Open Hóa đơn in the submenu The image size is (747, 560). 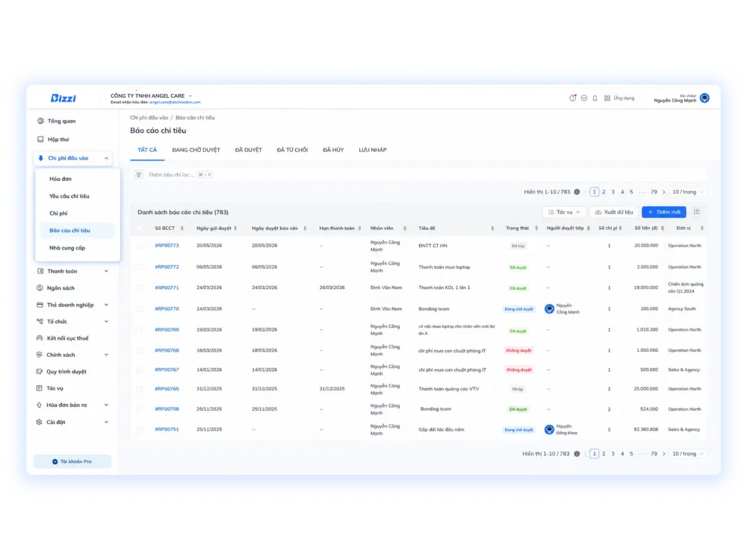pos(61,179)
